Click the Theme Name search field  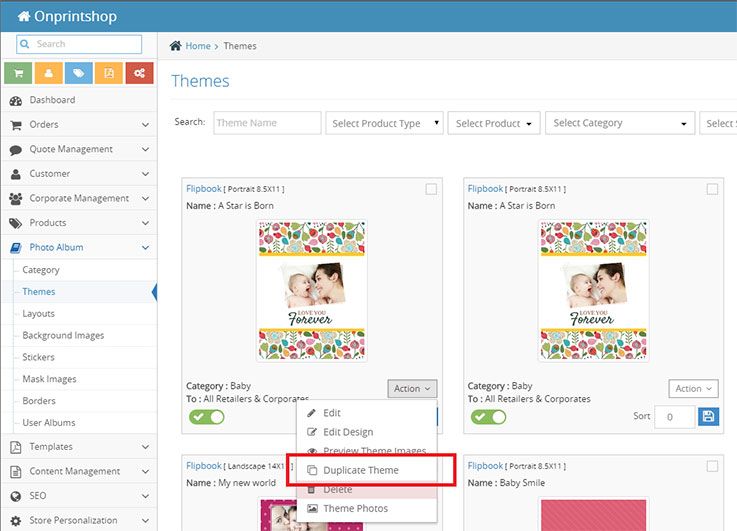point(266,123)
